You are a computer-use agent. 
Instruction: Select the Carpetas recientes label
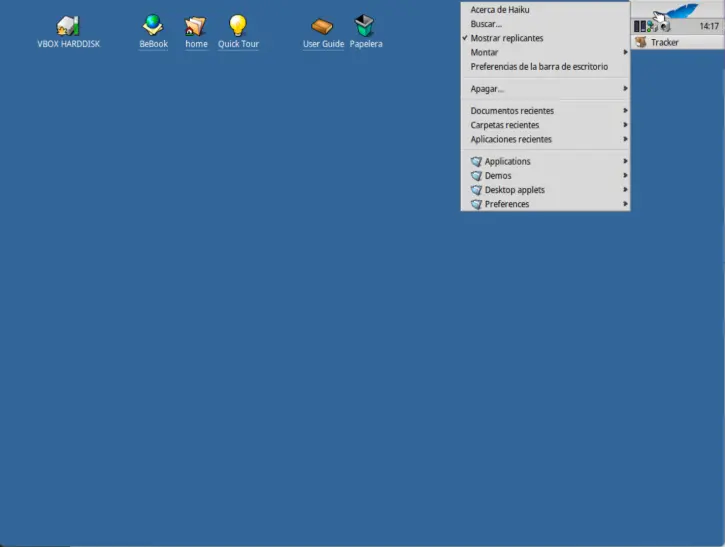pos(504,125)
